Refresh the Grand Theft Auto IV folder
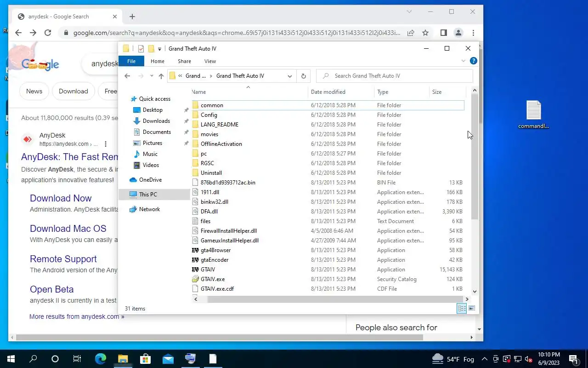The width and height of the screenshot is (588, 368). point(303,76)
